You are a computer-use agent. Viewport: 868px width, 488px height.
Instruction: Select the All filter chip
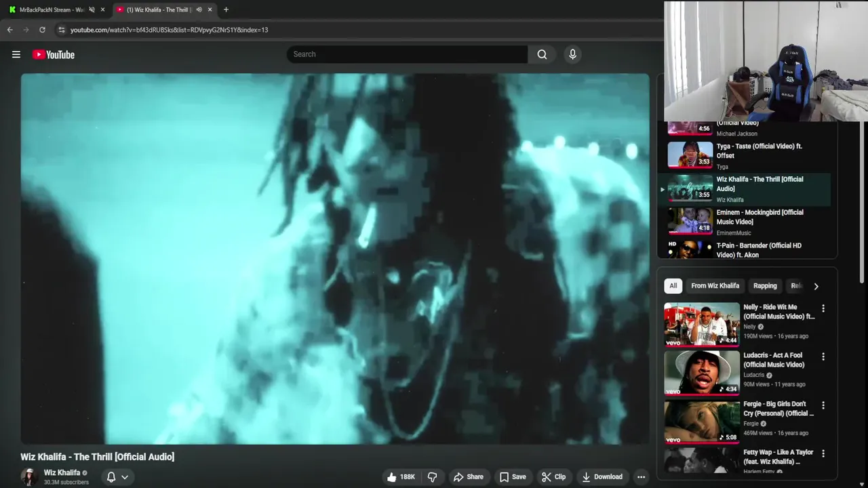(x=673, y=286)
